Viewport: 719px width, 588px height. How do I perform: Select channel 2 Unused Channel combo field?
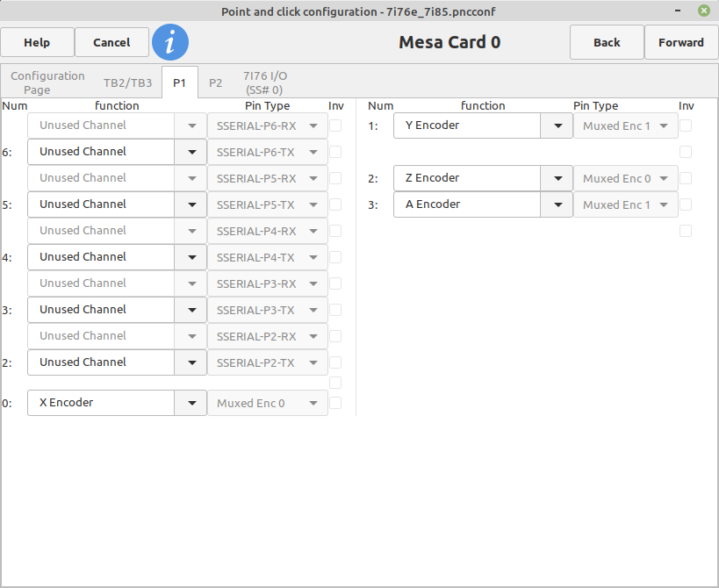click(117, 362)
